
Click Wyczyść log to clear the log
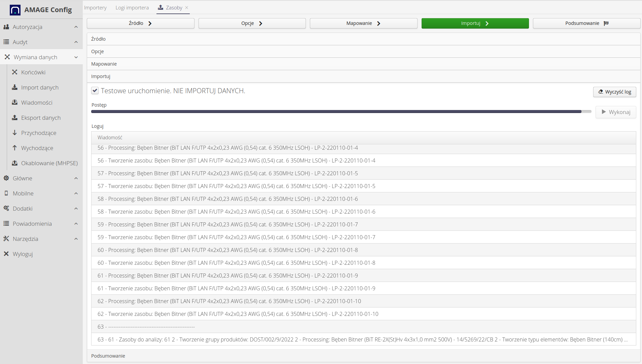[614, 92]
